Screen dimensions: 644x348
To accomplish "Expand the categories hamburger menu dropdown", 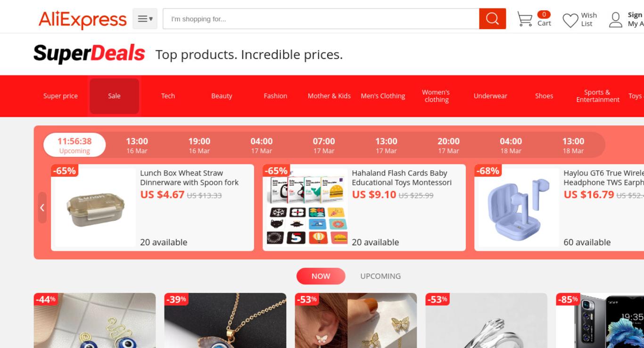I will [145, 19].
